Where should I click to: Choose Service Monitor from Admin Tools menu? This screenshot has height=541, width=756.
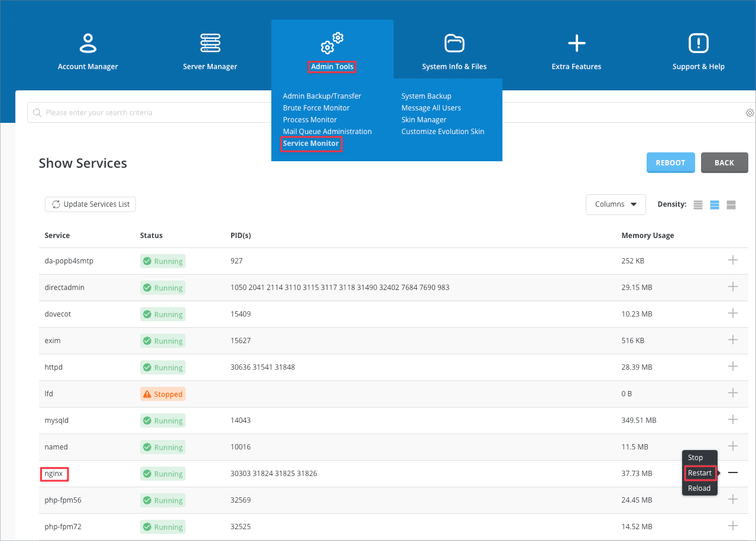[x=311, y=144]
